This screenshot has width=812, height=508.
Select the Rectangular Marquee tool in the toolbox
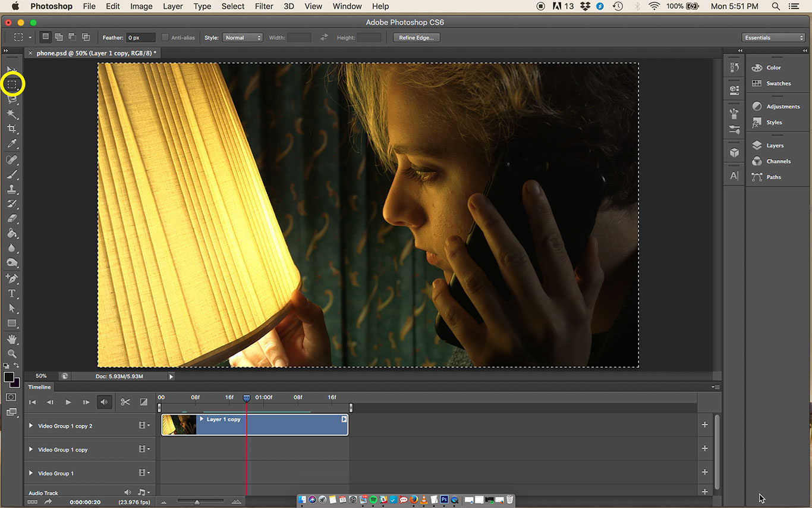pos(12,84)
